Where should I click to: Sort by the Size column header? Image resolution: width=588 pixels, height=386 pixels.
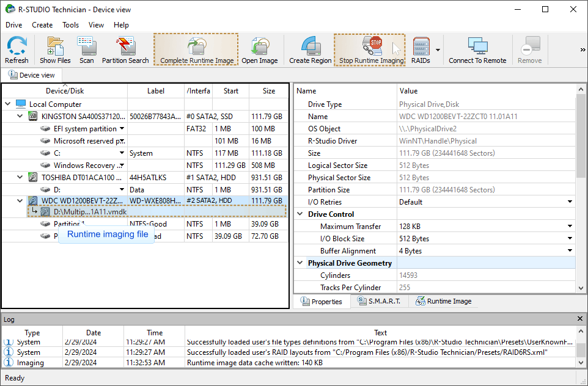[x=268, y=90]
